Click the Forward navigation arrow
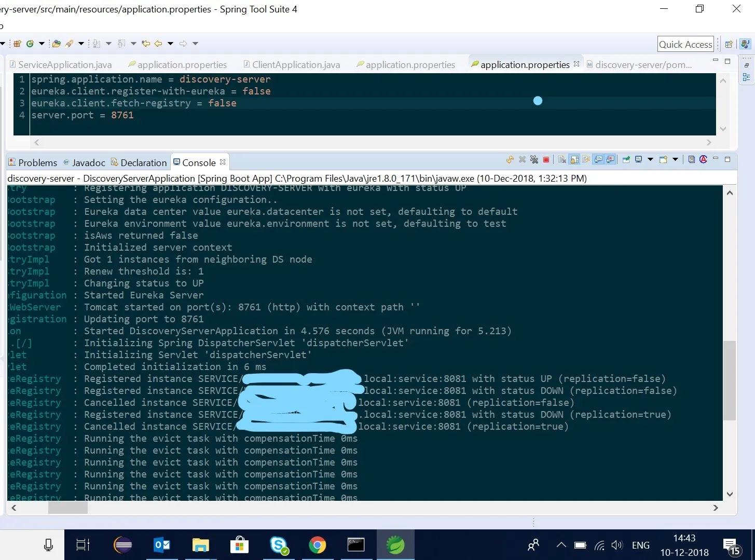The image size is (755, 560). pyautogui.click(x=183, y=44)
